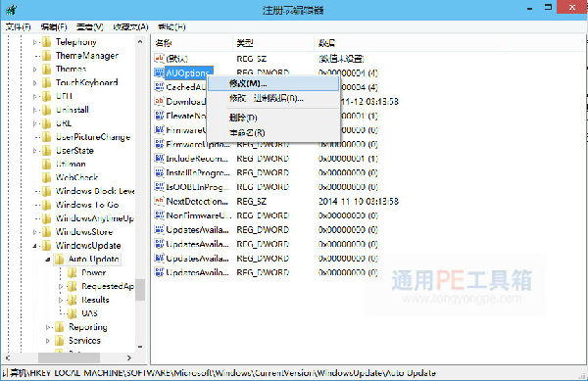Select the icon next to InstallInProgre value
The image size is (588, 381).
click(160, 172)
